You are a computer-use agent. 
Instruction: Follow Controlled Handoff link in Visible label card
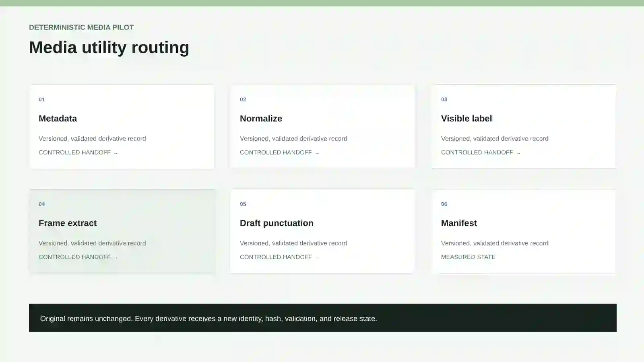click(481, 152)
